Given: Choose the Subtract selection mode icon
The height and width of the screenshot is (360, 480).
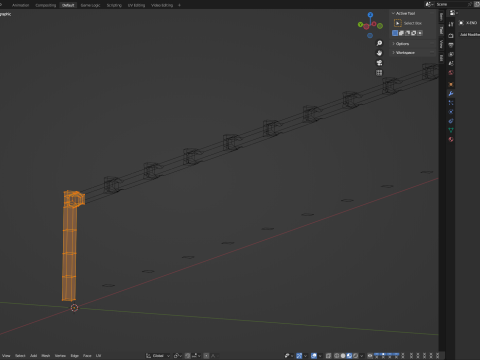Looking at the screenshot, I should pyautogui.click(x=408, y=33).
